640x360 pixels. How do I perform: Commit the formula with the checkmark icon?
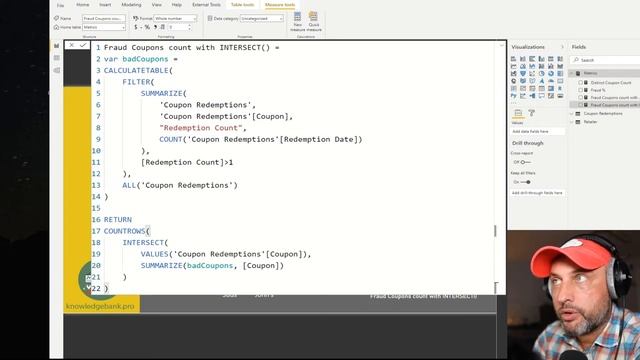pyautogui.click(x=83, y=45)
